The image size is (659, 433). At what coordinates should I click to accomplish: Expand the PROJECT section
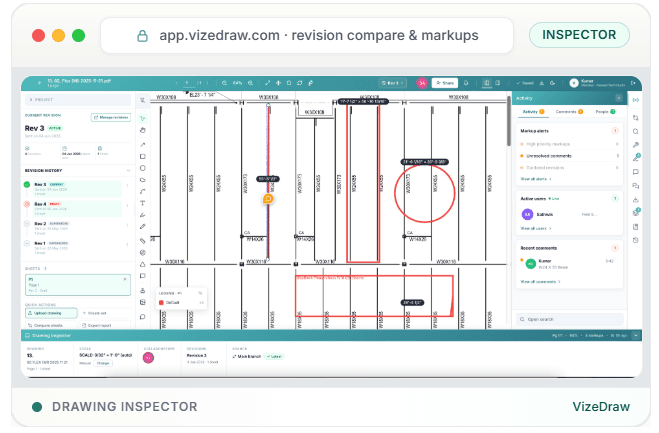[78, 100]
